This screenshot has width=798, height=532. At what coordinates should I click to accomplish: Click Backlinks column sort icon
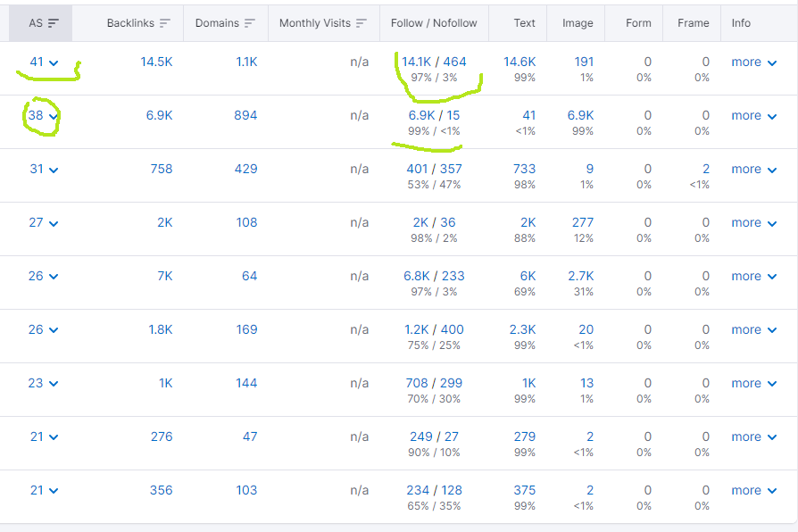click(164, 23)
